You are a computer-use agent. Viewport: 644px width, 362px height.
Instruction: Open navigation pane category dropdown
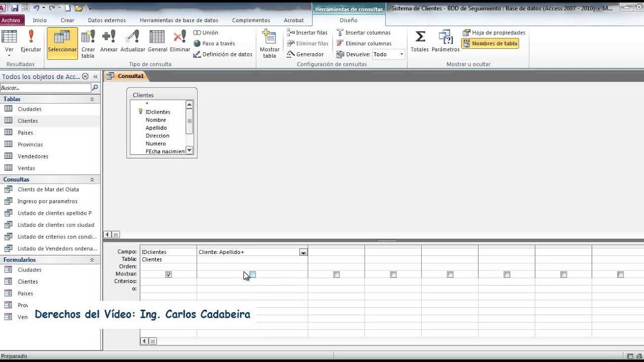pyautogui.click(x=85, y=76)
